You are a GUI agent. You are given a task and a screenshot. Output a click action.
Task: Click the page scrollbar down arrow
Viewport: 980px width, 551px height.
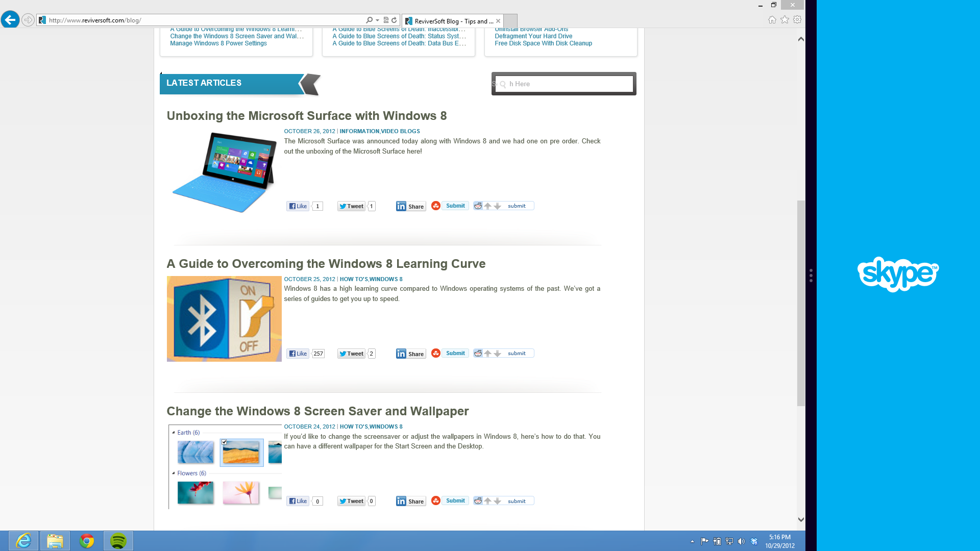tap(801, 519)
